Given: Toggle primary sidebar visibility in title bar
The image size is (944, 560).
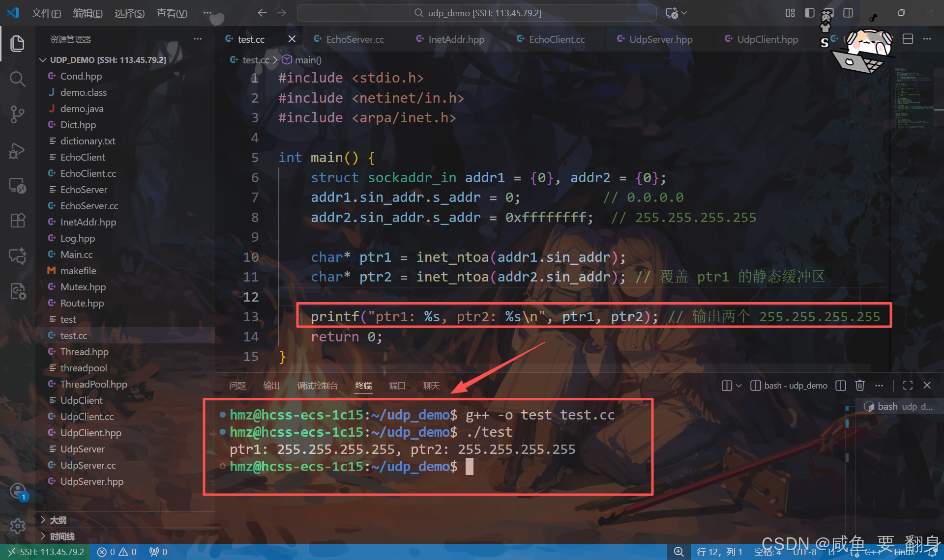Looking at the screenshot, I should (x=809, y=13).
